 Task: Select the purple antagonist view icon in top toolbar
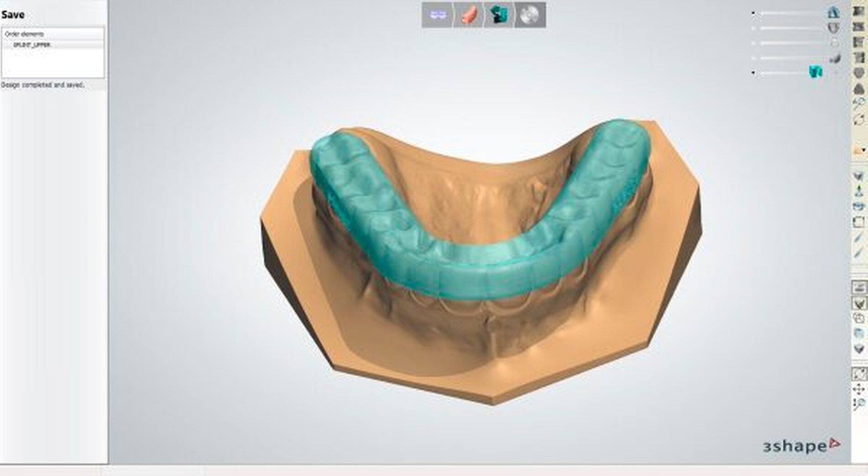pyautogui.click(x=438, y=14)
